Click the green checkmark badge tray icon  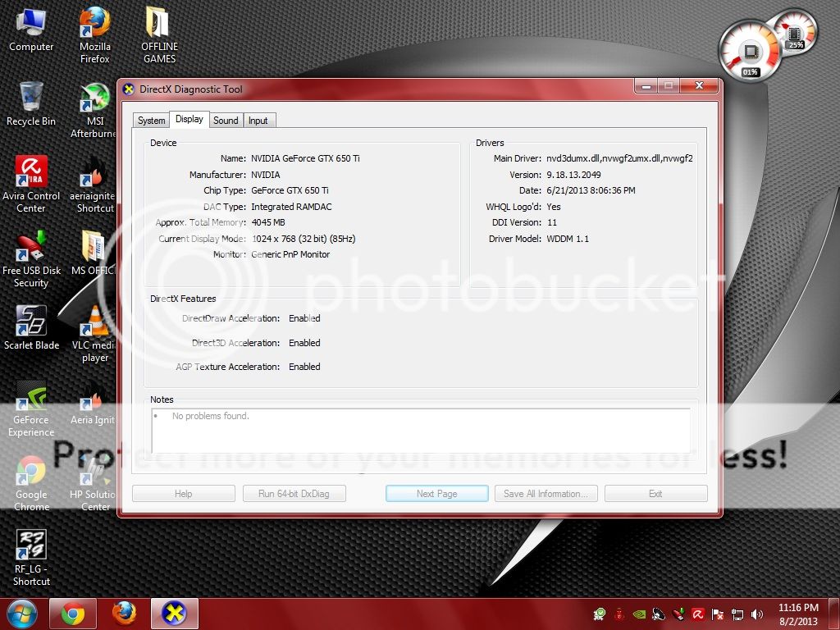pos(600,614)
